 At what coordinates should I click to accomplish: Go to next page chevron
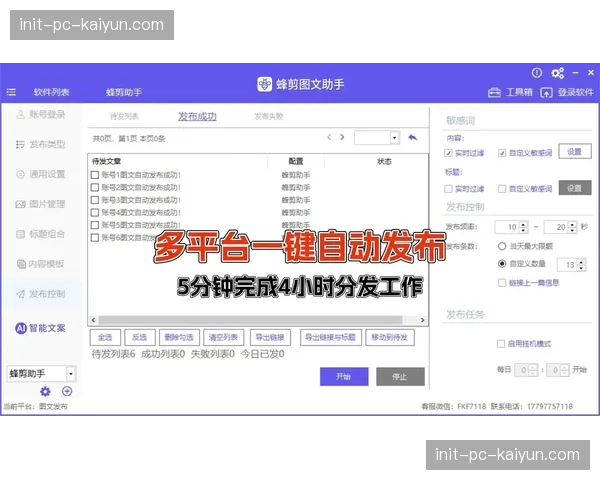(x=342, y=137)
